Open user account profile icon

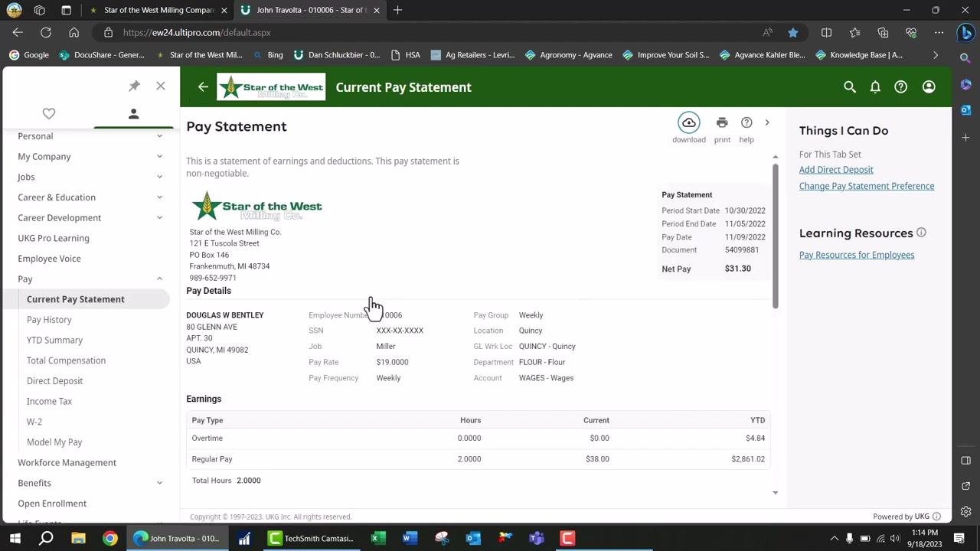(929, 87)
